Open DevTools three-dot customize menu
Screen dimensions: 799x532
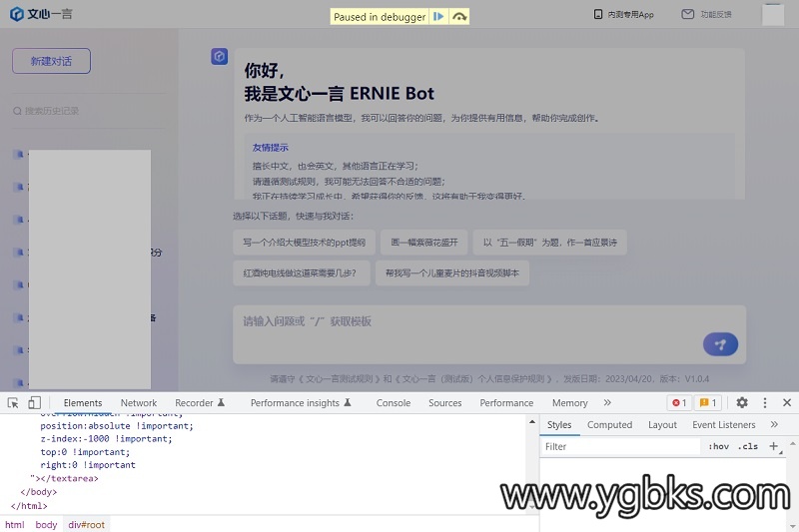tap(765, 402)
